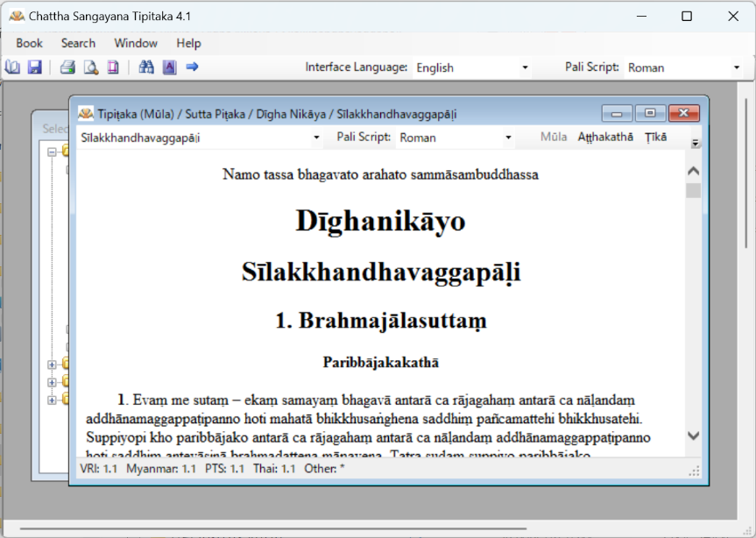This screenshot has height=538, width=756.
Task: Click the main window vertical scrollbar
Action: click(746, 173)
